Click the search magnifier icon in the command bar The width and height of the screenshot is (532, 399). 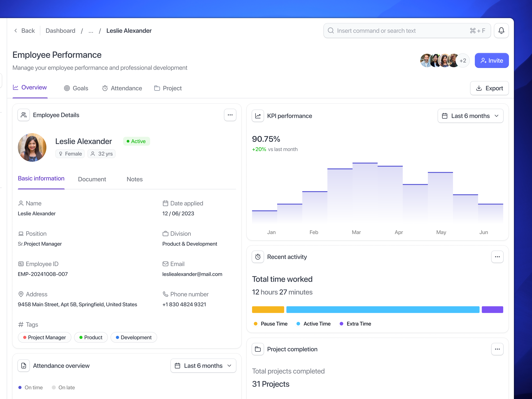[x=331, y=31]
